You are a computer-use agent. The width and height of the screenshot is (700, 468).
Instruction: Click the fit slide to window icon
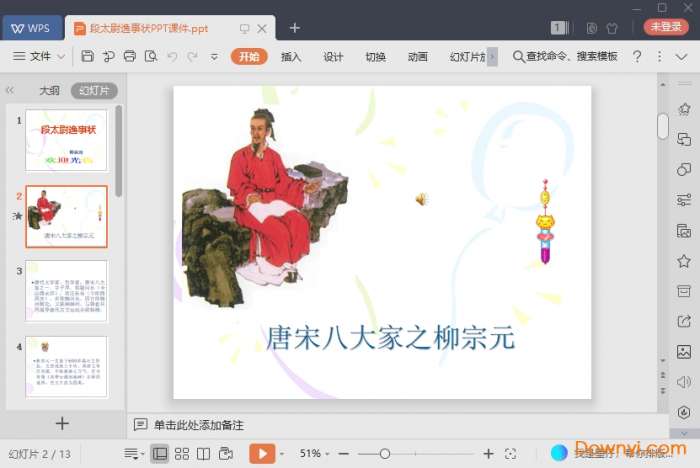(x=510, y=454)
